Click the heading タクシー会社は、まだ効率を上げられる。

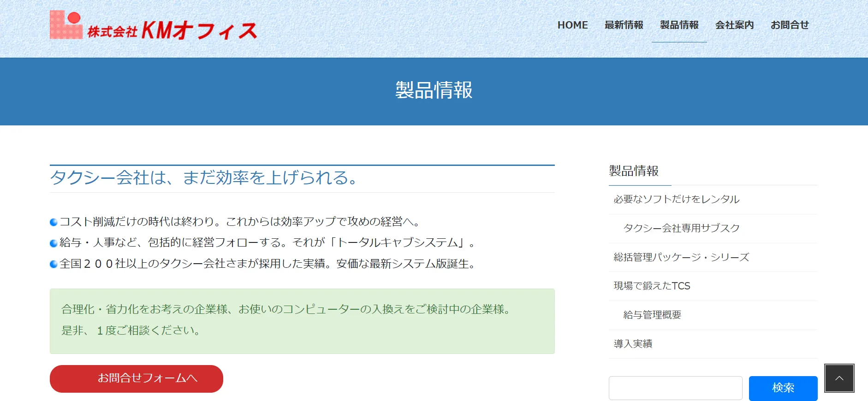tap(204, 178)
